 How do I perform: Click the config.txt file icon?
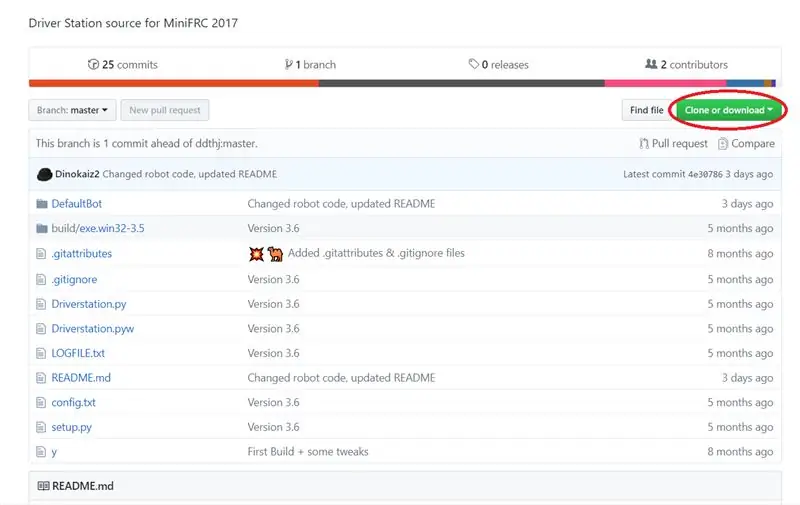(41, 402)
